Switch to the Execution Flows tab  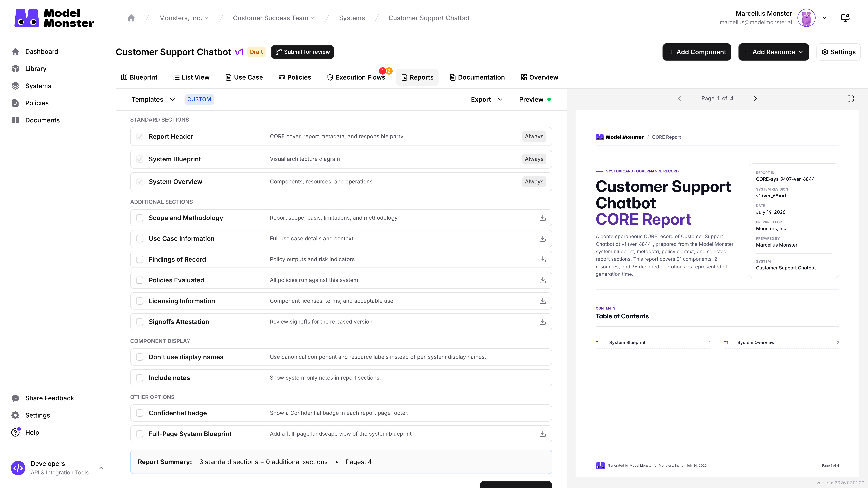pyautogui.click(x=356, y=77)
